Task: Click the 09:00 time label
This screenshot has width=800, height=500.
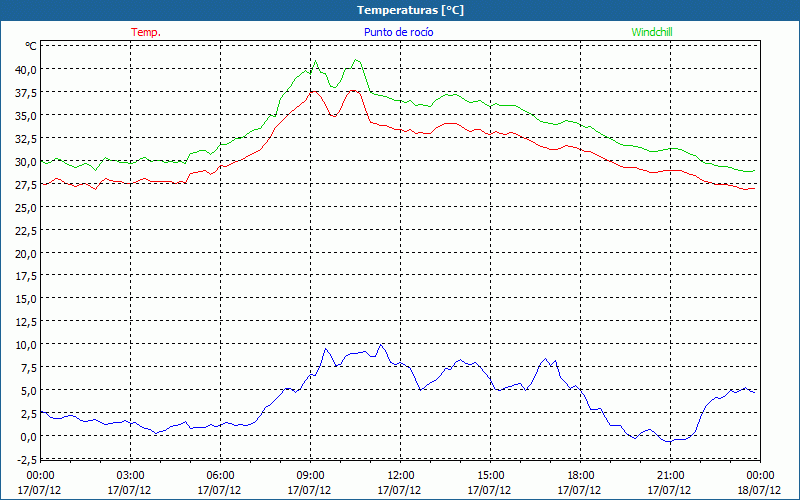Action: [310, 476]
